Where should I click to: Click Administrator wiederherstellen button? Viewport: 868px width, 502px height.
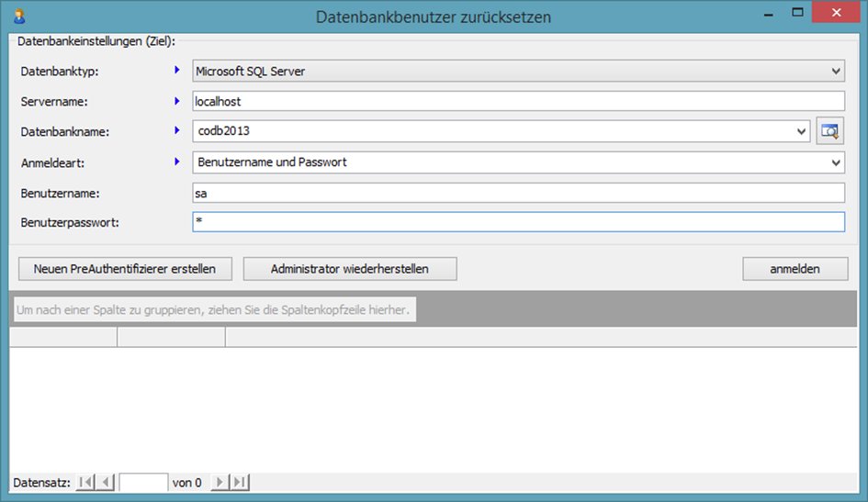coord(349,269)
